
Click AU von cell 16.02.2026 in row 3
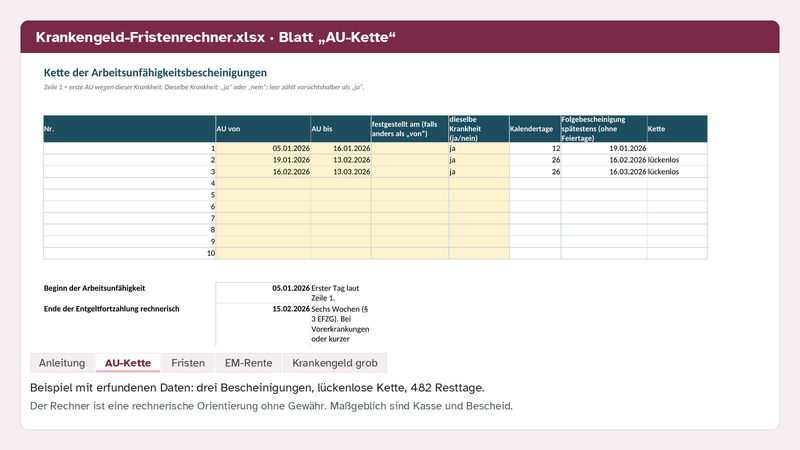(263, 171)
